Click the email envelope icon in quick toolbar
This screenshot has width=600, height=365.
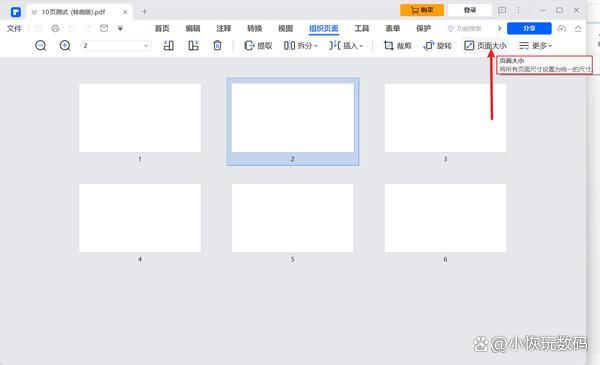104,28
